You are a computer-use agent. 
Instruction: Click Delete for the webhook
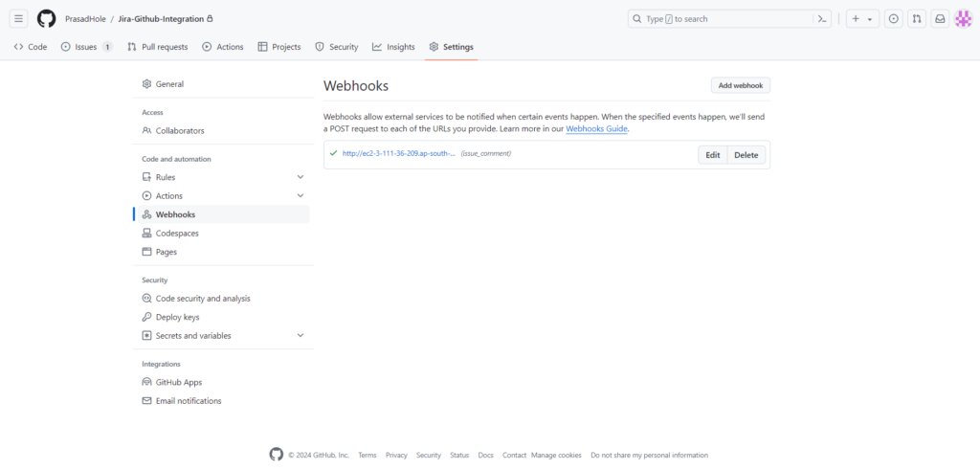point(746,155)
